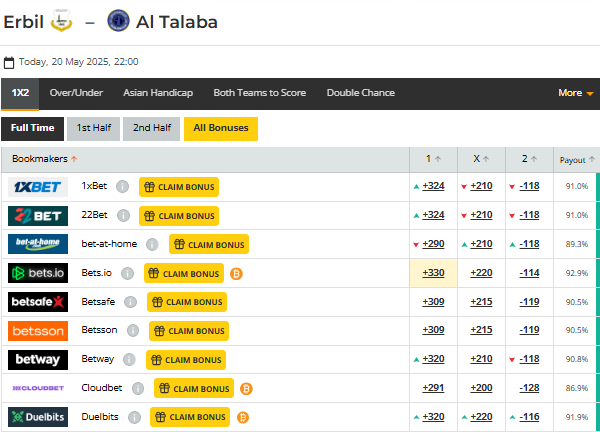Click the betway logo
This screenshot has width=600, height=432.
(x=38, y=360)
